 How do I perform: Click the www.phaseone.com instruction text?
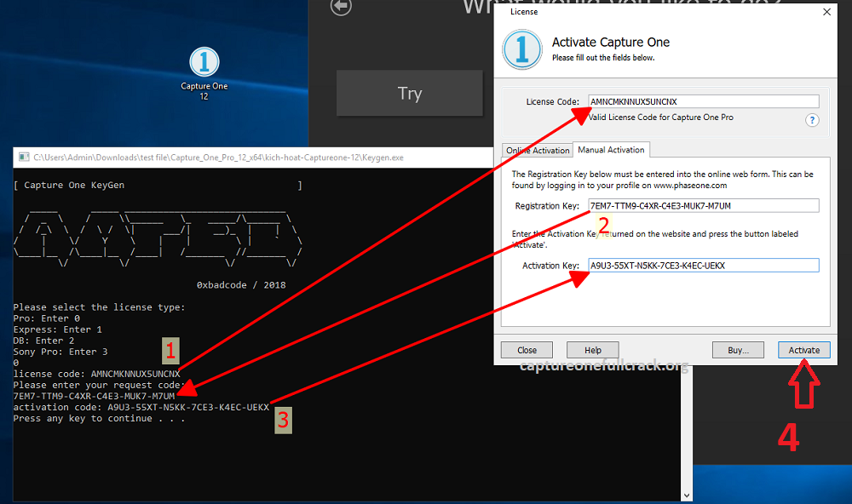(x=662, y=180)
